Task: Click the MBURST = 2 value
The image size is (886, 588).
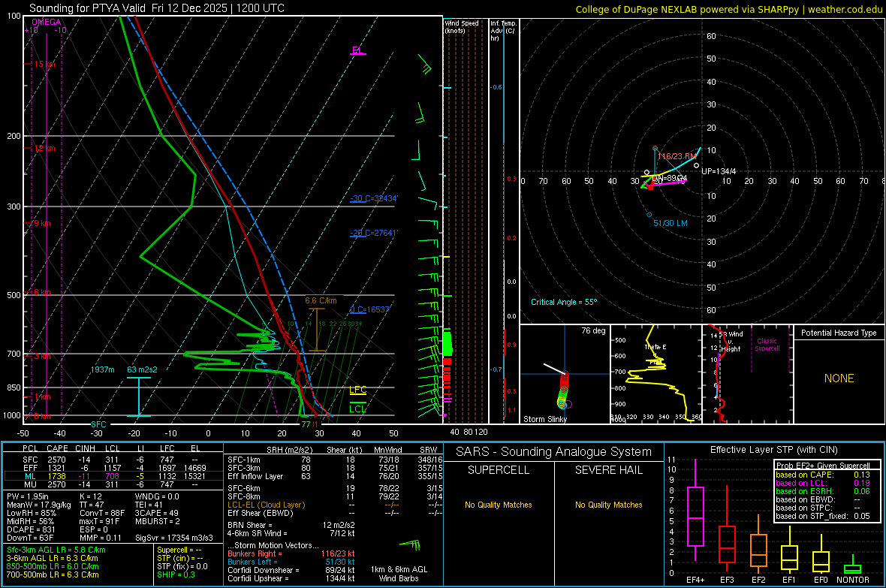Action: (x=157, y=521)
